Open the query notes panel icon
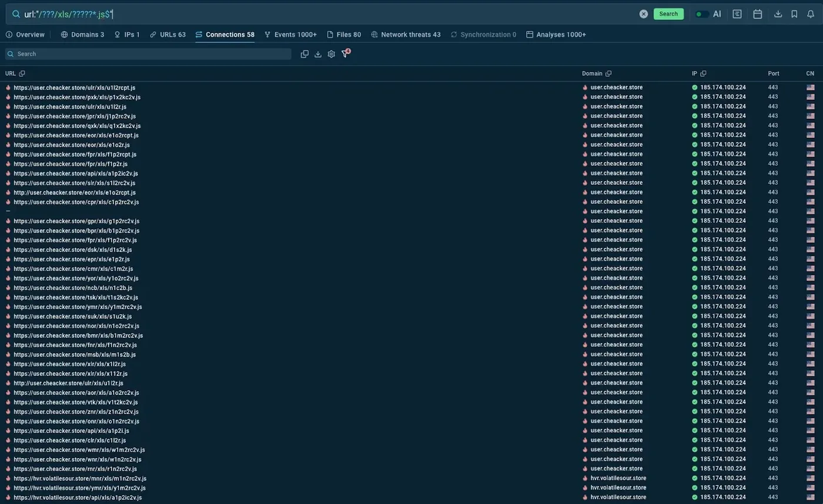Viewport: 823px width, 504px height. [x=737, y=14]
